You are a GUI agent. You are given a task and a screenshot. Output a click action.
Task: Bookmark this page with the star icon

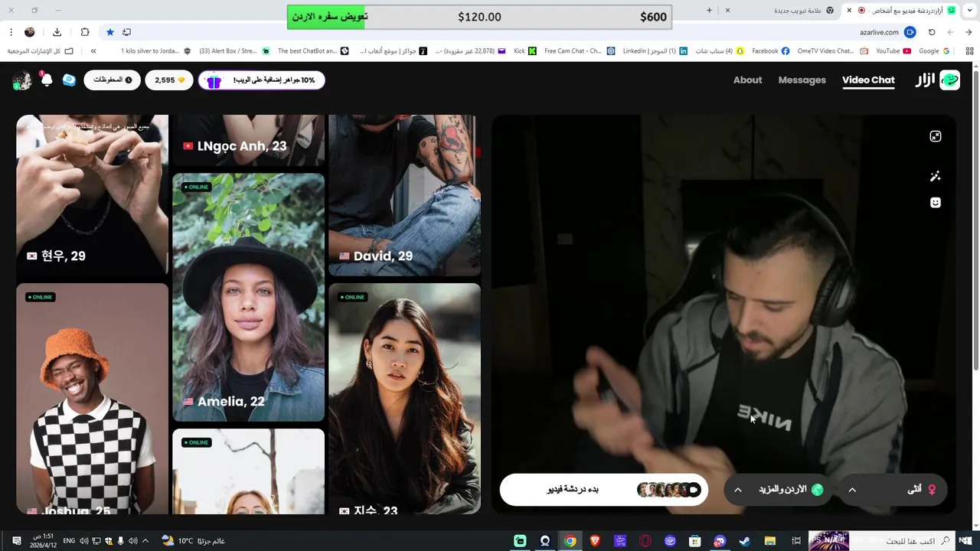[110, 32]
